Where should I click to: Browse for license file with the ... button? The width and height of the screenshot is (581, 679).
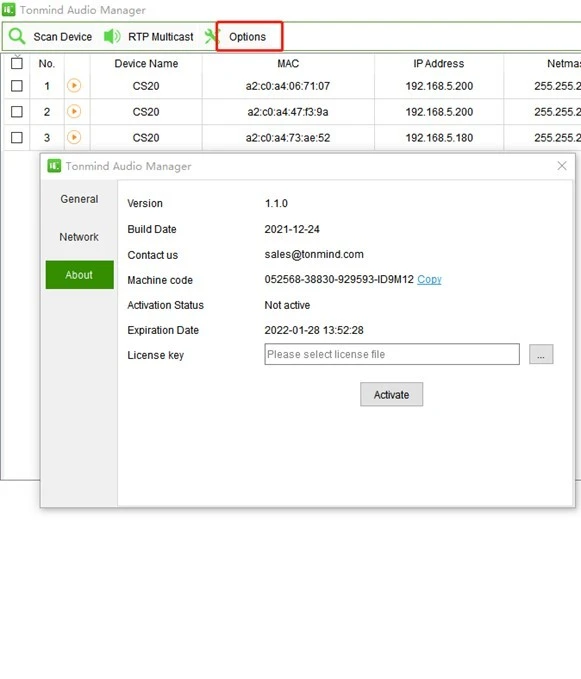pos(541,354)
